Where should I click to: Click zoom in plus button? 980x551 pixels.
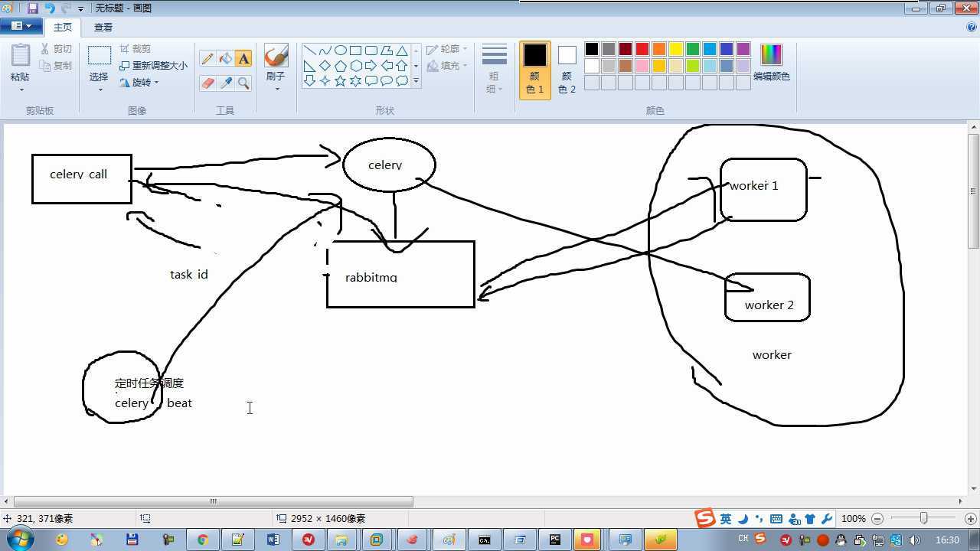click(970, 519)
